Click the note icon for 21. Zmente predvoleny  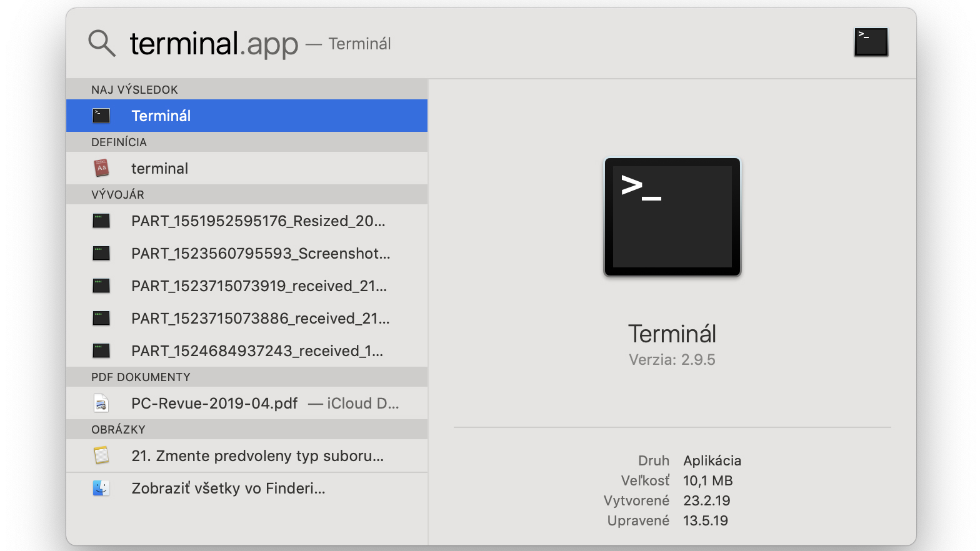[x=101, y=455]
